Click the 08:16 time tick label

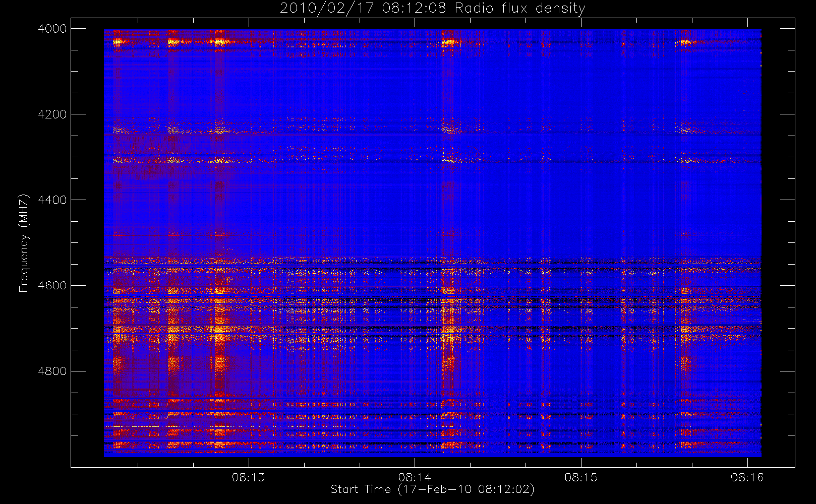pyautogui.click(x=747, y=477)
